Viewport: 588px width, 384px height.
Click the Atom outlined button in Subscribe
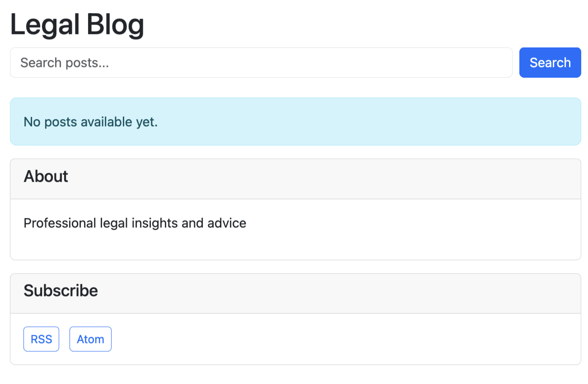[90, 339]
